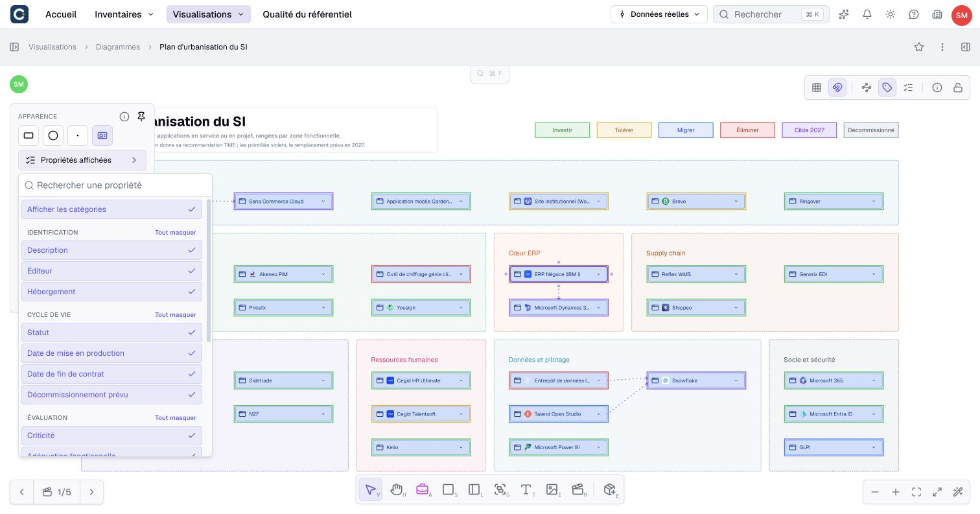The height and width of the screenshot is (514, 980).
Task: Favorite this diagram with the star
Action: (919, 47)
